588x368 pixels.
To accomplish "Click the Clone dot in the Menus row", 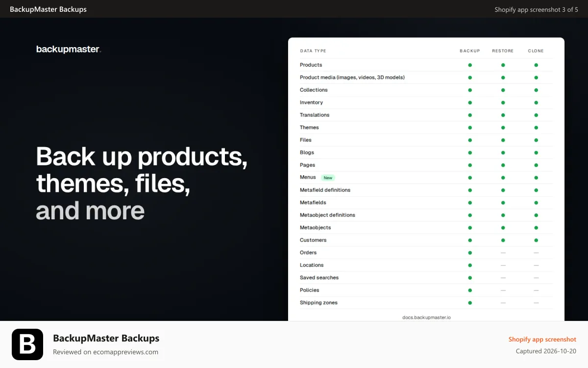I will coord(536,178).
